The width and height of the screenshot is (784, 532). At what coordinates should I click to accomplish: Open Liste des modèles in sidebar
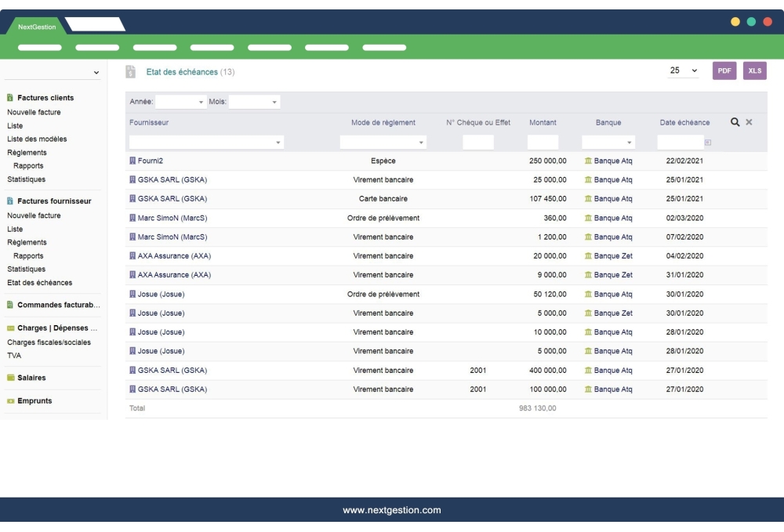point(37,139)
